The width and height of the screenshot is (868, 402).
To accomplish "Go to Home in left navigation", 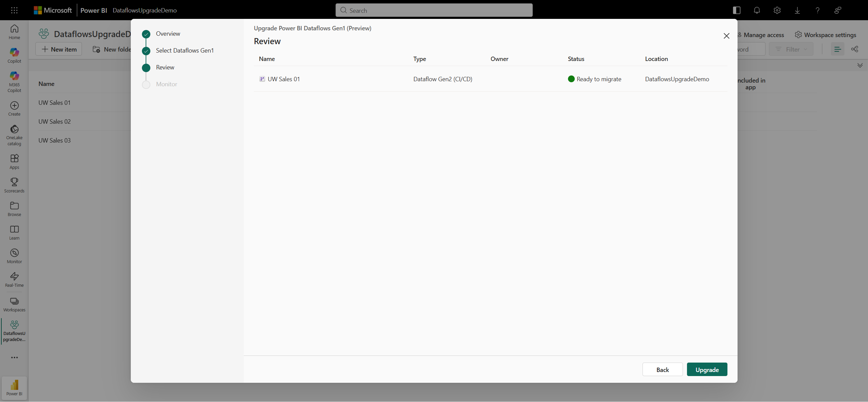I will point(14,32).
